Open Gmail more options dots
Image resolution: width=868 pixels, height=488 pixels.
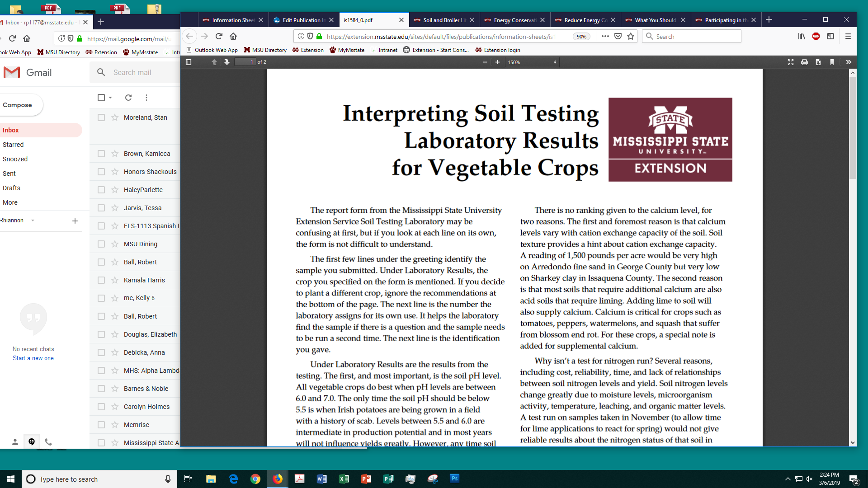(x=146, y=98)
